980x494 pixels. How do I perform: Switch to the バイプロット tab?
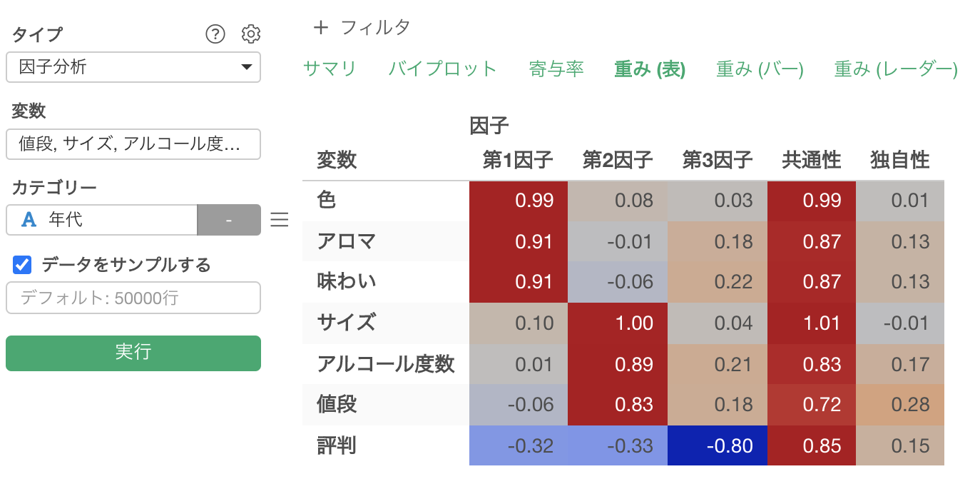(x=442, y=69)
